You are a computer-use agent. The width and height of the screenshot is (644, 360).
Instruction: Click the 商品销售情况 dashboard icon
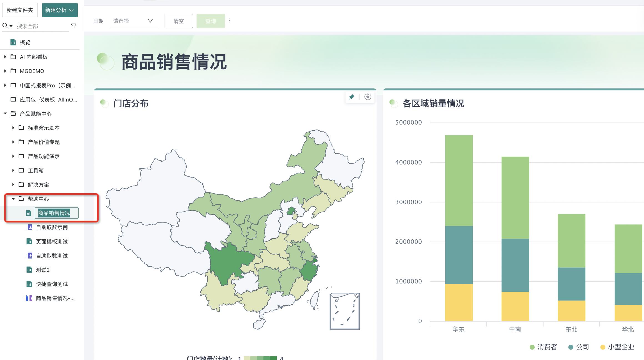[29, 213]
